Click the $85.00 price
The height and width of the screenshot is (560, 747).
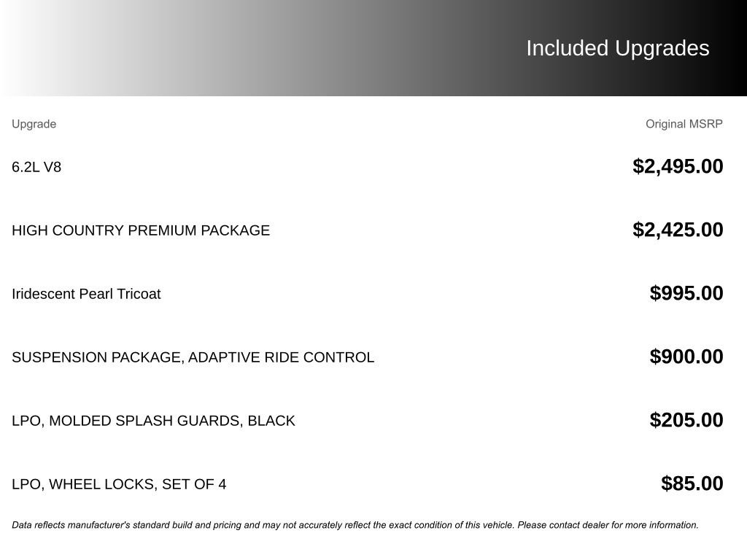coord(692,483)
